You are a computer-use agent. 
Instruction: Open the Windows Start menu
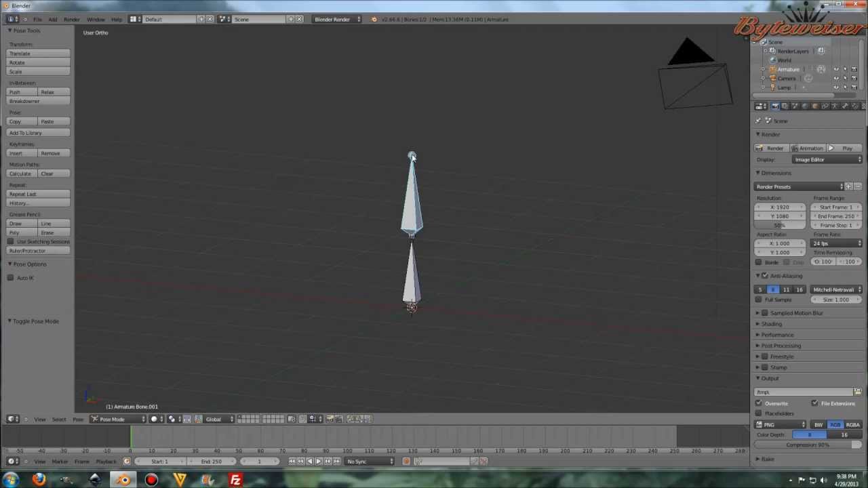pos(11,480)
